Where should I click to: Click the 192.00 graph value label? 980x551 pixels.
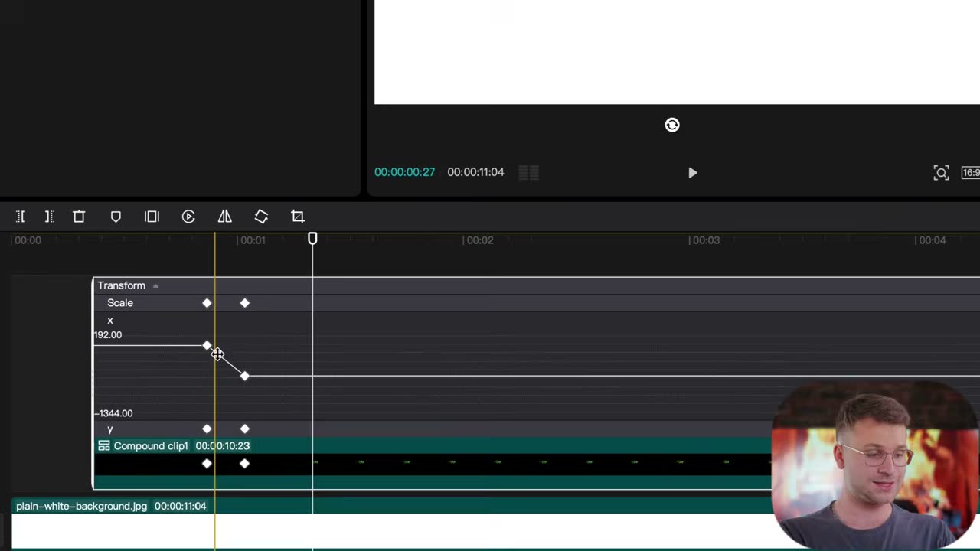pos(108,335)
